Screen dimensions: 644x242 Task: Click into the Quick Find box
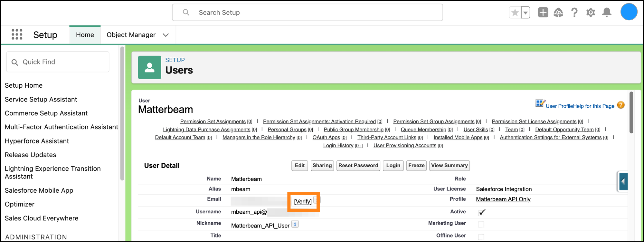click(x=58, y=62)
